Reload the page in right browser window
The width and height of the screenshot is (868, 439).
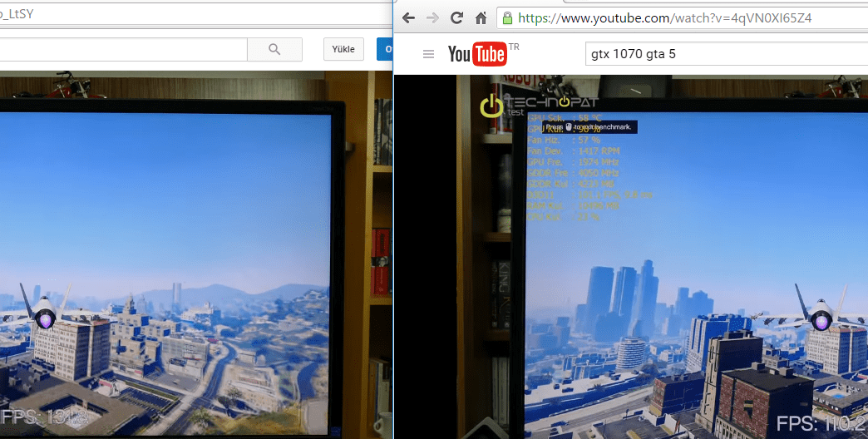point(456,17)
